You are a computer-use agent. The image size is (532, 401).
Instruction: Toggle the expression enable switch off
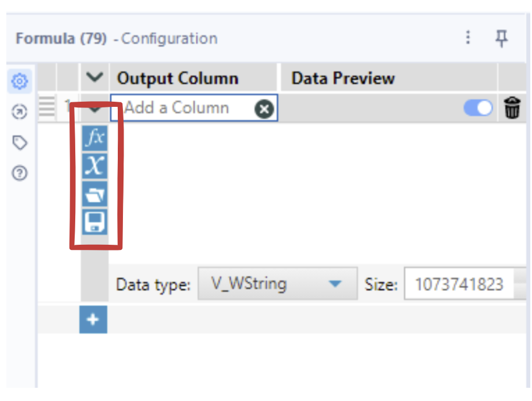click(x=478, y=107)
